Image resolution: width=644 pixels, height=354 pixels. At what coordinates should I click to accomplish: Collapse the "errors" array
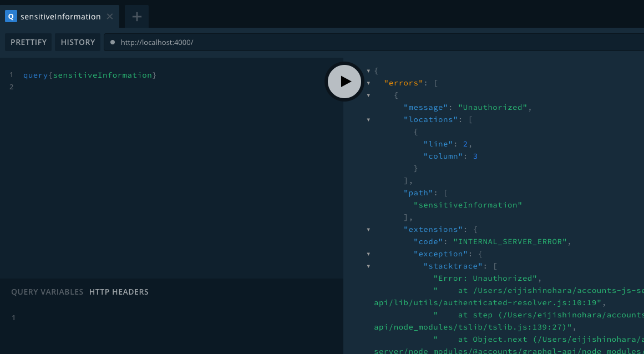[368, 83]
